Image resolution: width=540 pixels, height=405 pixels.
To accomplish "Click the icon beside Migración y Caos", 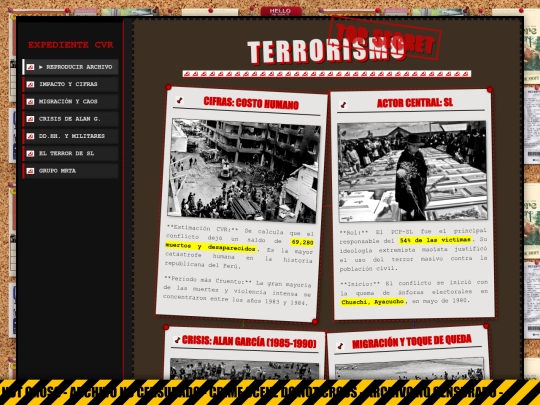I will pos(30,102).
